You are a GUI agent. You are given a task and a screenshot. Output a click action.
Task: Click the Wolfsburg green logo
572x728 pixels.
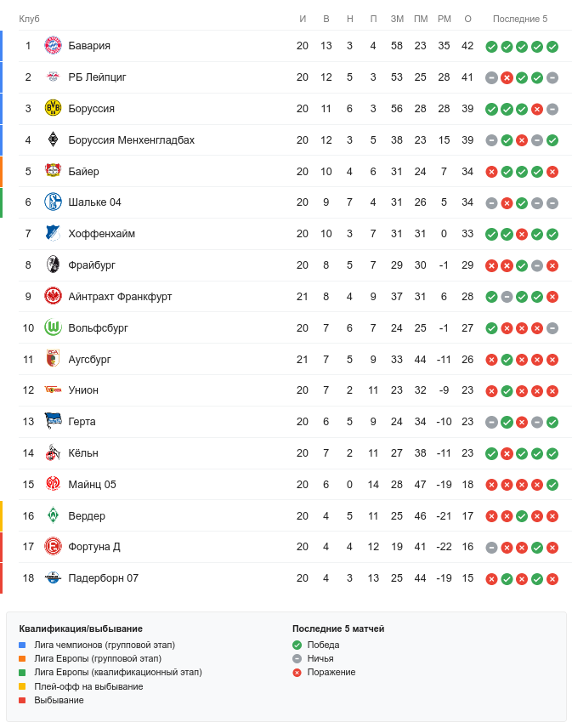(54, 327)
